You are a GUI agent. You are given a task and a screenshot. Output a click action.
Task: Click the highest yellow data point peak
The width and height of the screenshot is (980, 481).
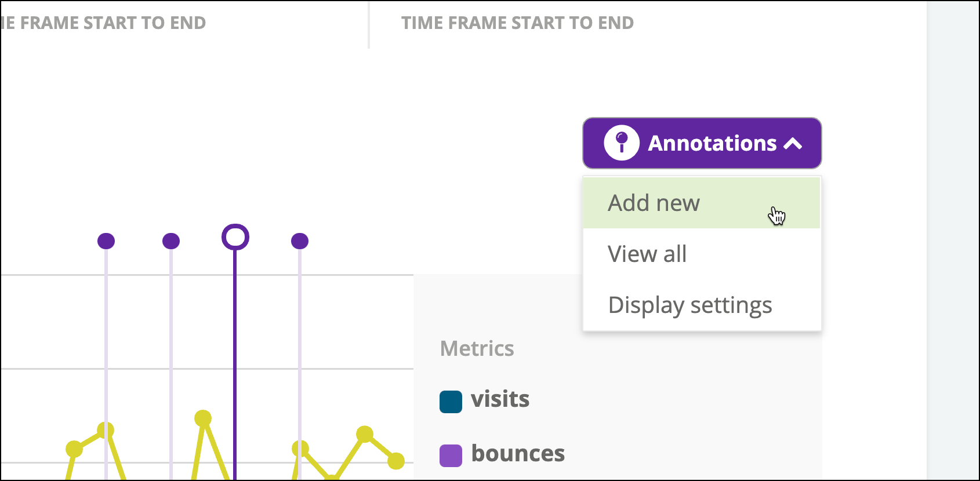click(x=203, y=418)
